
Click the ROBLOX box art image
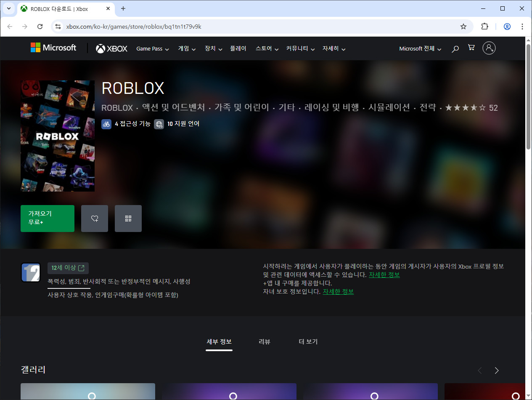pos(58,136)
